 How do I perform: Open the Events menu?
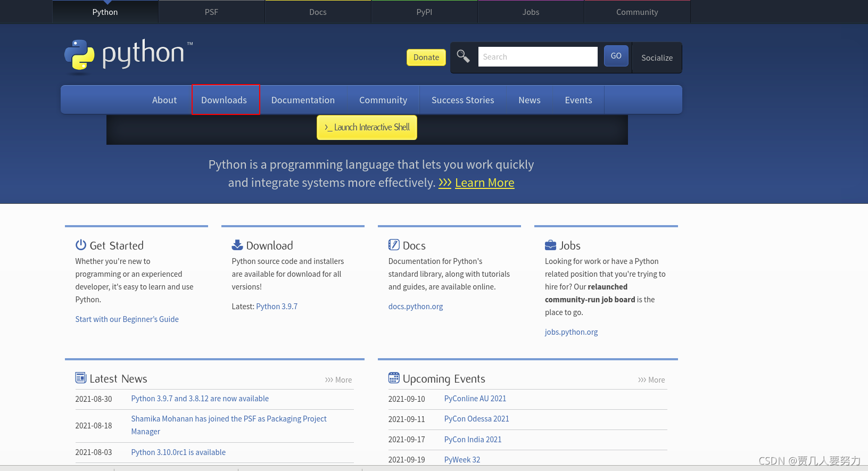coord(578,100)
